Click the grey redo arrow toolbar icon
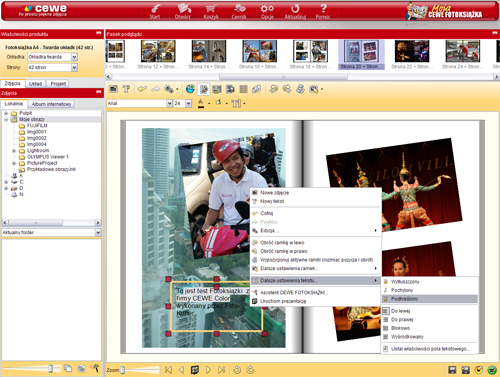The width and height of the screenshot is (500, 377). pyautogui.click(x=155, y=89)
